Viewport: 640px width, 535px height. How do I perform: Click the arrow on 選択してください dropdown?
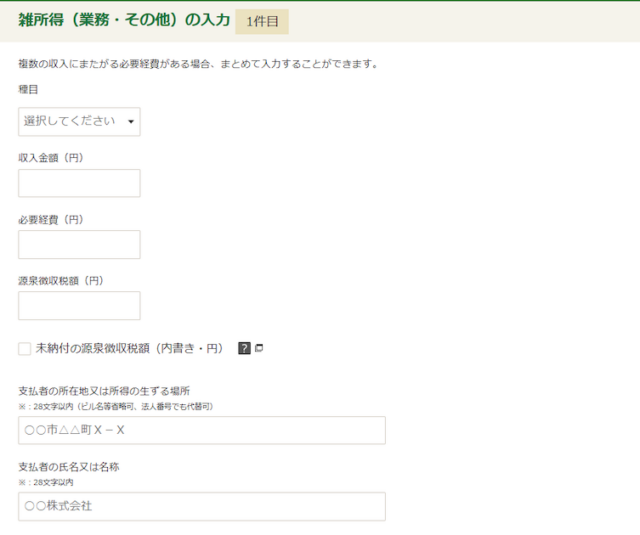130,122
